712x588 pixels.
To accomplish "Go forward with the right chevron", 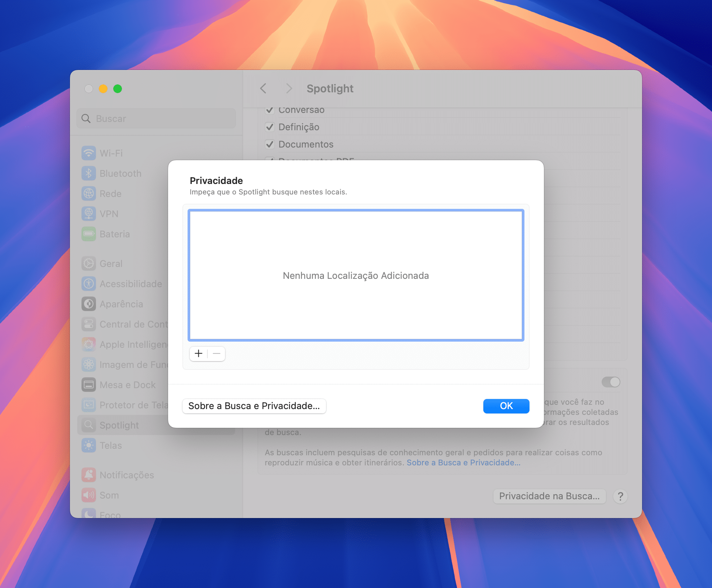I will (289, 88).
